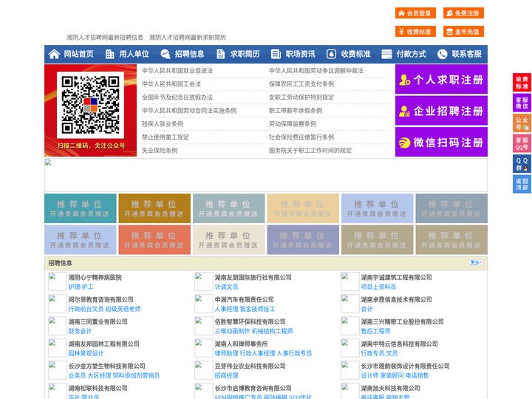Open 客服微信 in the floating sidebar
This screenshot has height=399, width=532.
click(x=522, y=103)
